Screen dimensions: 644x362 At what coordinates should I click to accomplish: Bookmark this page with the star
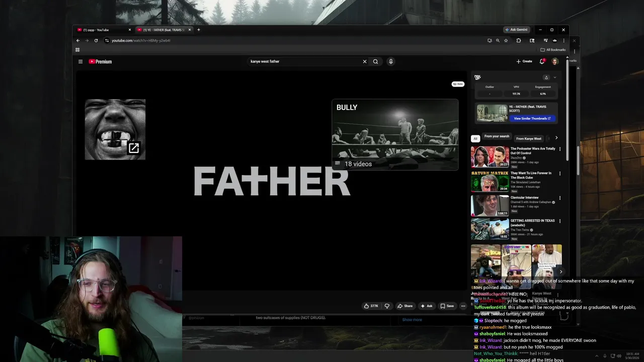[x=506, y=40]
